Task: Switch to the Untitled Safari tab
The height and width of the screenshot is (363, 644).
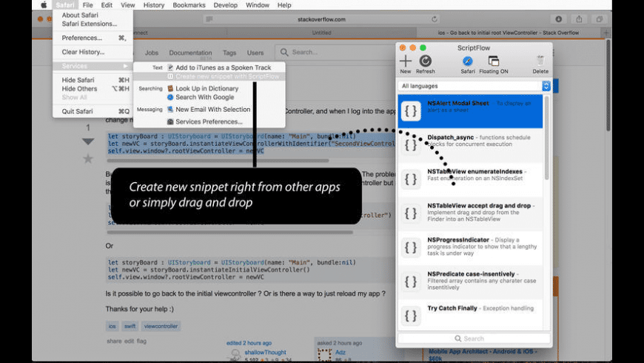Action: pyautogui.click(x=321, y=33)
